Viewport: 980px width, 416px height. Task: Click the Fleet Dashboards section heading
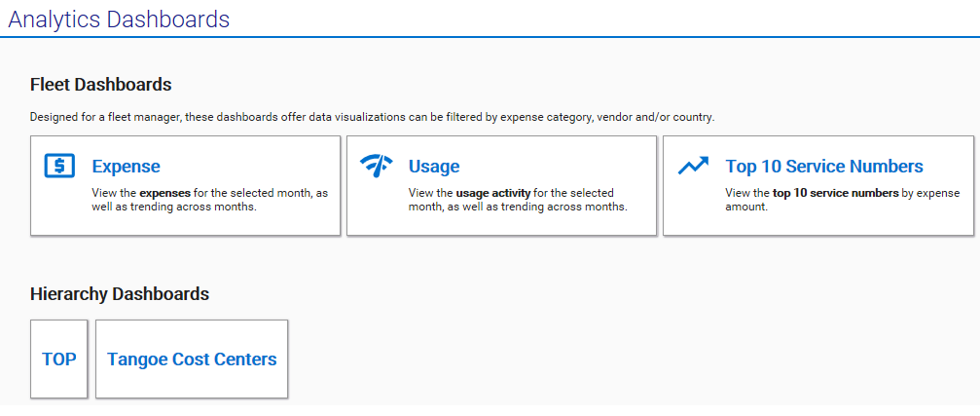101,85
